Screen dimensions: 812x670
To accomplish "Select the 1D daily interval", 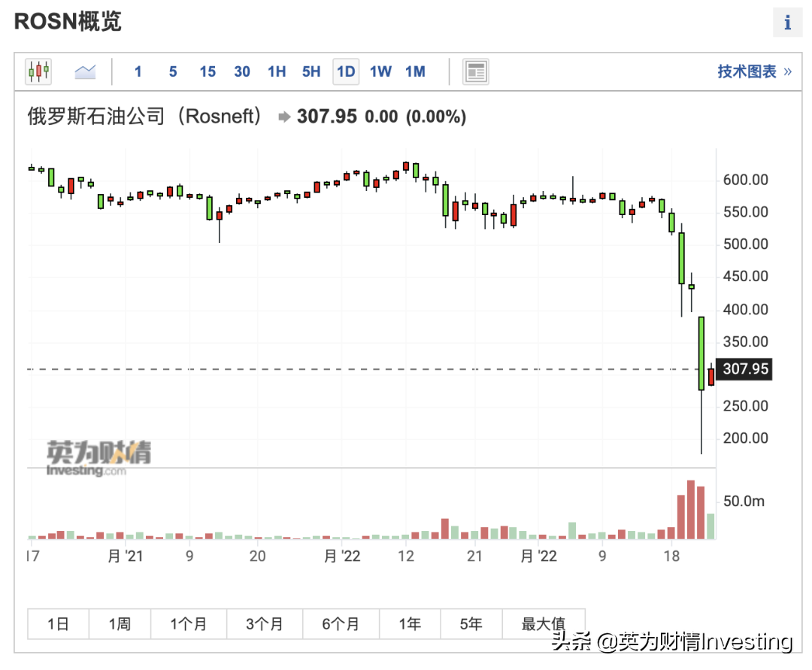I will pos(346,71).
